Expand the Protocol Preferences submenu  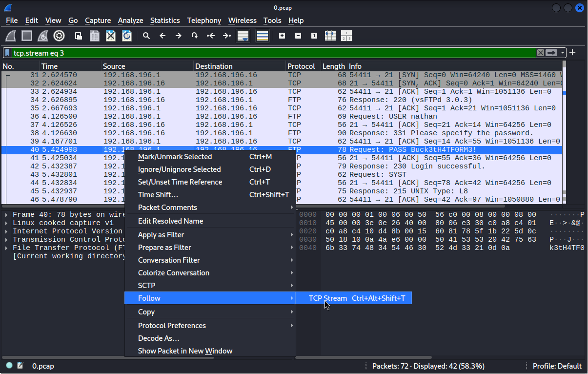click(x=210, y=326)
